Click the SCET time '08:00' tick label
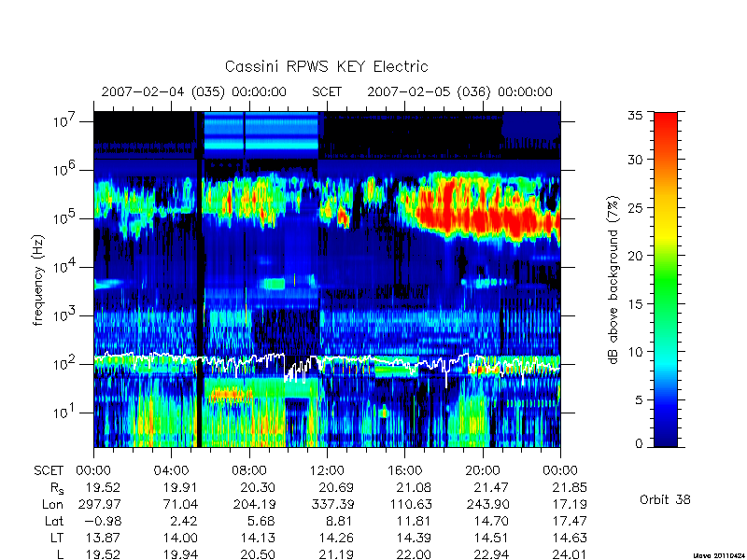Screen dimensions: 747x560 [x=248, y=471]
